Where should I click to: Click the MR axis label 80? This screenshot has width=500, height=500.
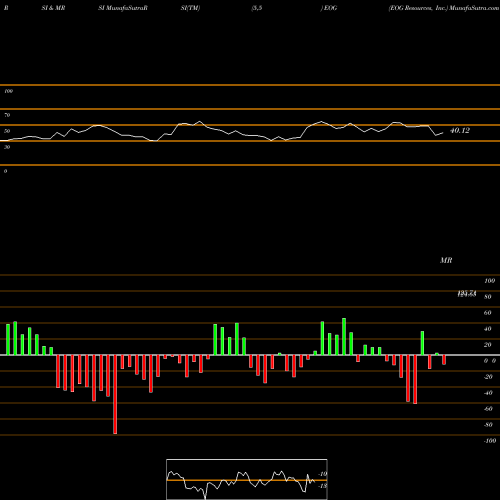(488, 297)
